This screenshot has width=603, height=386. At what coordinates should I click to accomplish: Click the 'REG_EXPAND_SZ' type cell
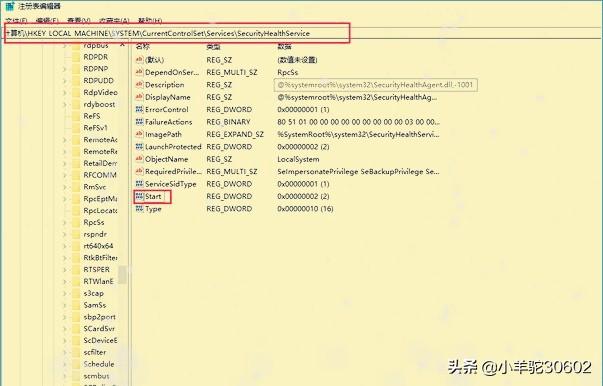(x=235, y=134)
